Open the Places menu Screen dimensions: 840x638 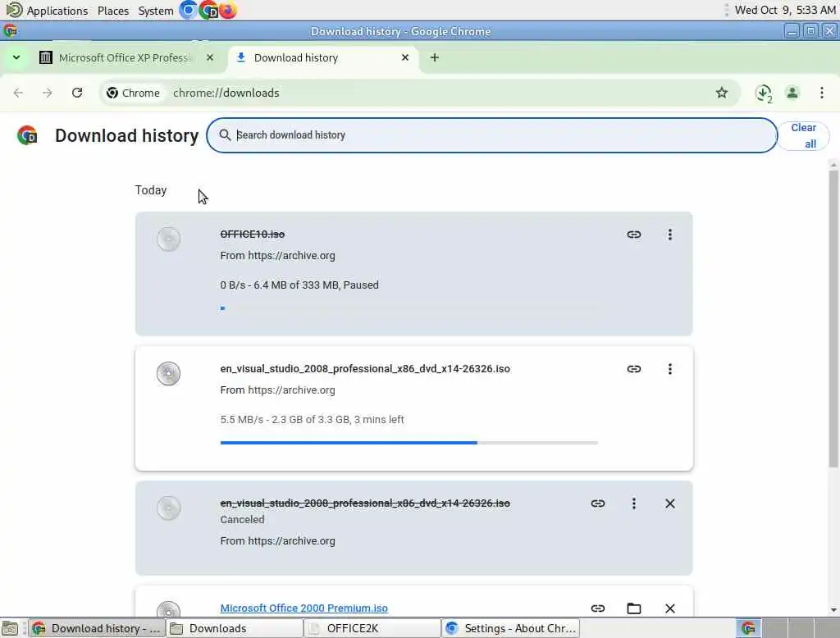tap(113, 10)
